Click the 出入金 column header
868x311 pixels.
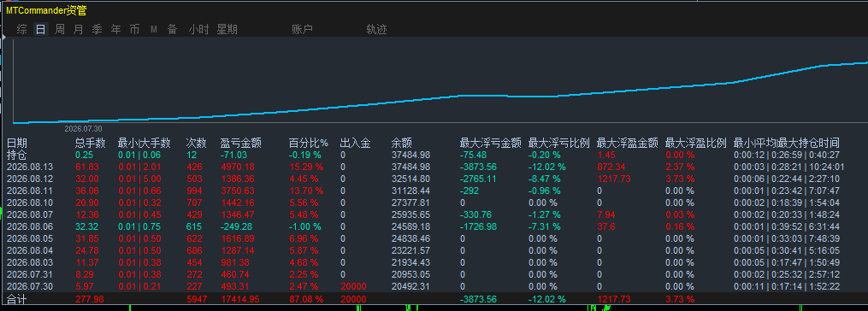click(356, 144)
